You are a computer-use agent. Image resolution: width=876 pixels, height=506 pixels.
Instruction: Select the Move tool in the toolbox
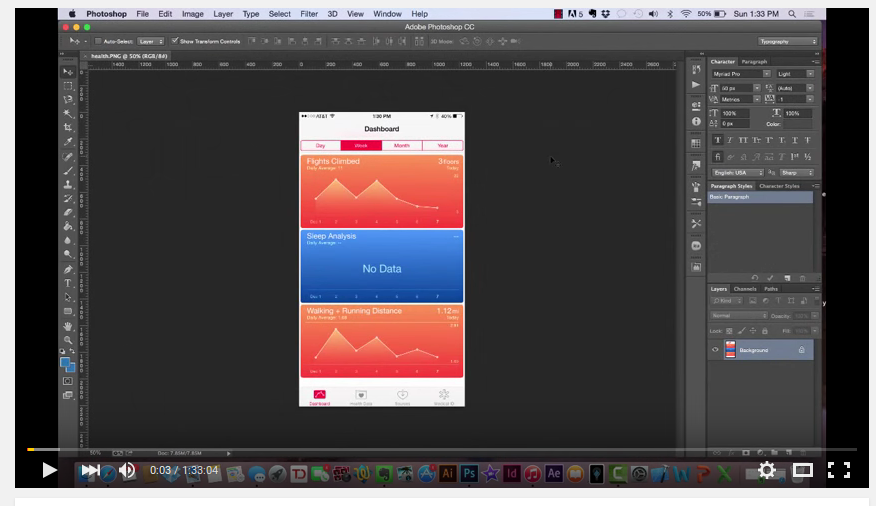(68, 72)
